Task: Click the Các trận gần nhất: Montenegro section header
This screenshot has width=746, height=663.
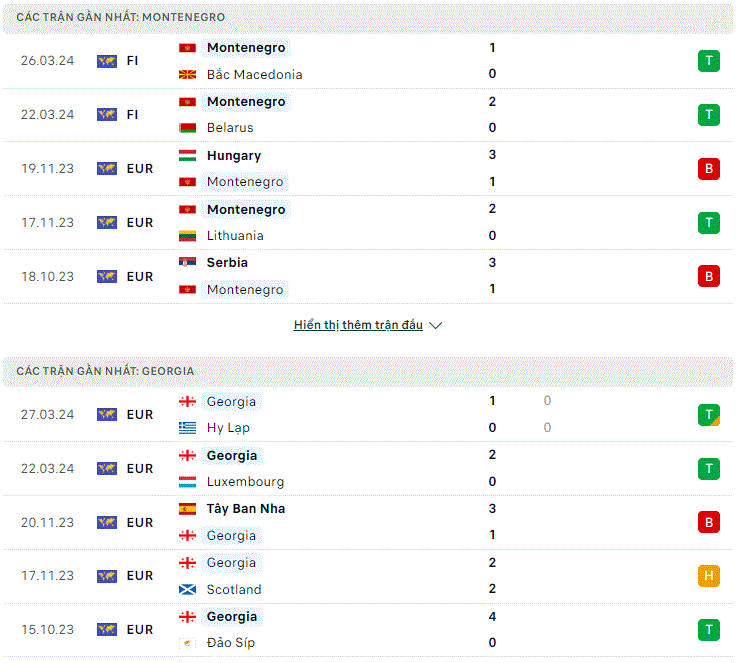Action: click(368, 18)
